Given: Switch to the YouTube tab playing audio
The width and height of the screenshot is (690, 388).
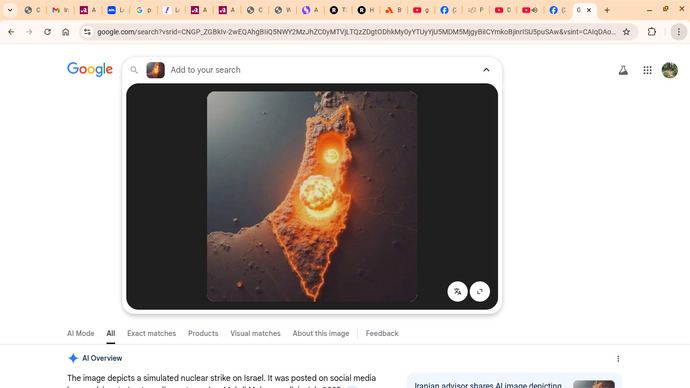Looking at the screenshot, I should coord(529,10).
